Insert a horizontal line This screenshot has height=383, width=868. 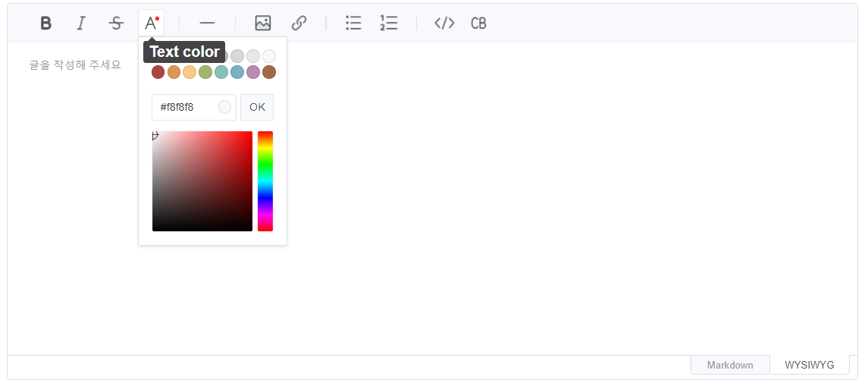[207, 23]
